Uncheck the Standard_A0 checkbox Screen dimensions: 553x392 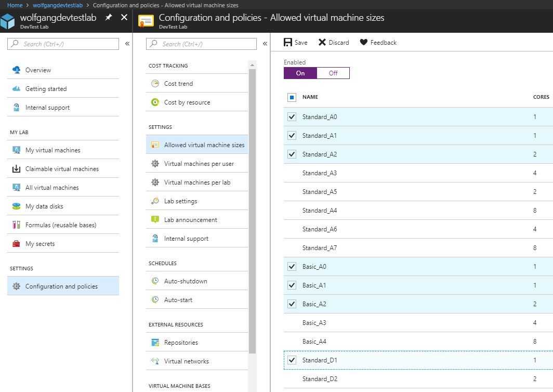(292, 117)
